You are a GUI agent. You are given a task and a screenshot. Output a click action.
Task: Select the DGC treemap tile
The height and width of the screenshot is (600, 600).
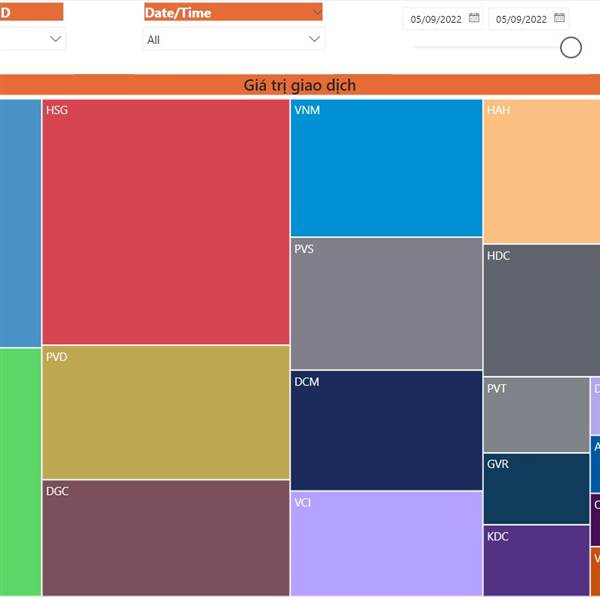tap(166, 538)
